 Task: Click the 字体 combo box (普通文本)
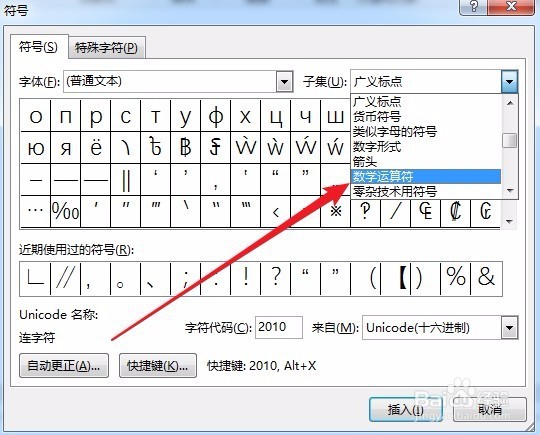[178, 82]
